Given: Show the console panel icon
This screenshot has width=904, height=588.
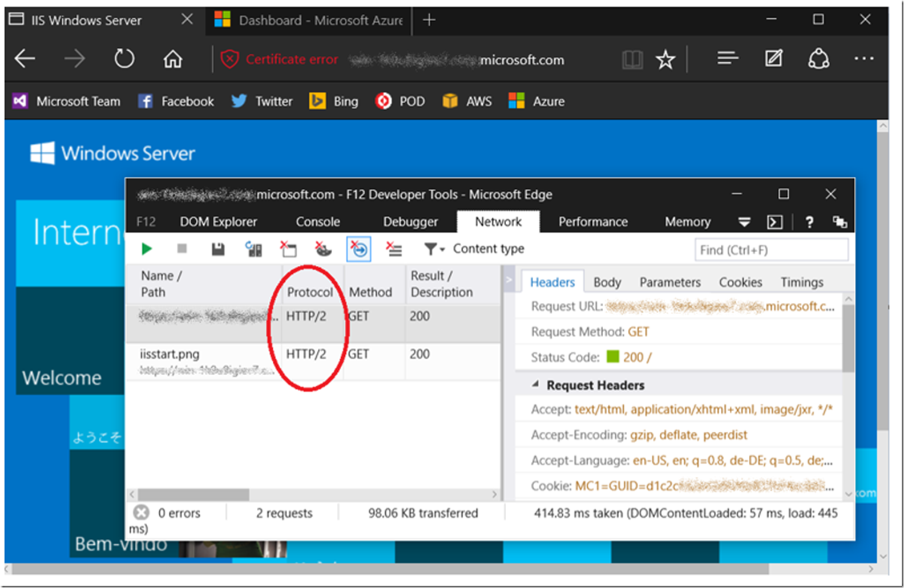Looking at the screenshot, I should tap(774, 222).
